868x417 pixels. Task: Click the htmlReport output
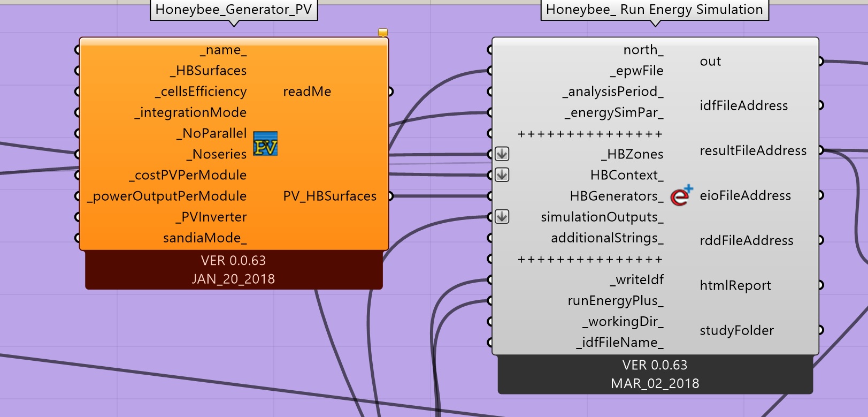[735, 285]
